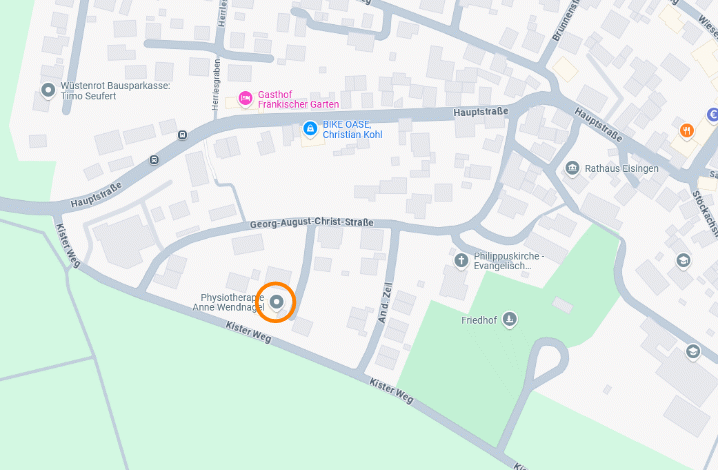Click the orange restaurant fork-and-knife icon
The image size is (718, 470).
pos(686,131)
